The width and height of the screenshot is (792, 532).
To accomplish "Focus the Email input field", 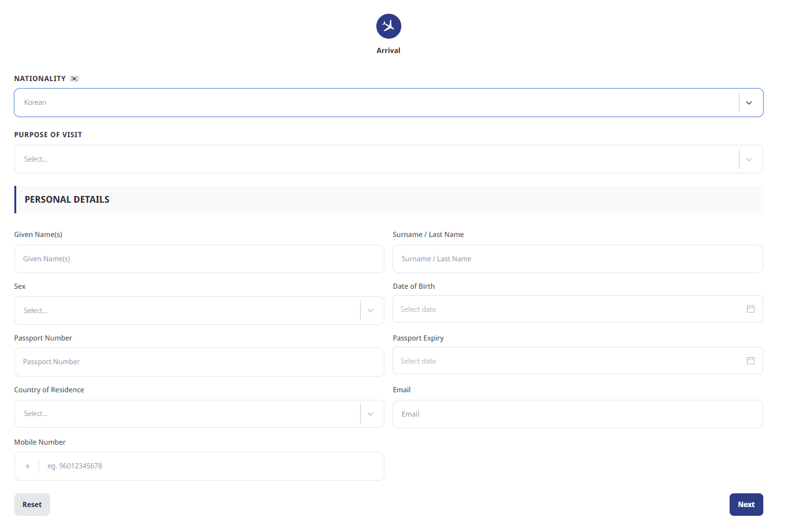I will tap(577, 414).
